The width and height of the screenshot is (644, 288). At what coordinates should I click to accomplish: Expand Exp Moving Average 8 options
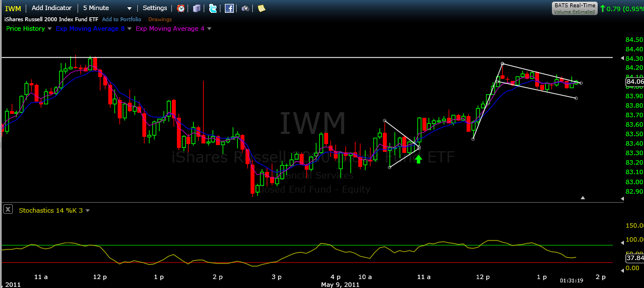(x=129, y=29)
